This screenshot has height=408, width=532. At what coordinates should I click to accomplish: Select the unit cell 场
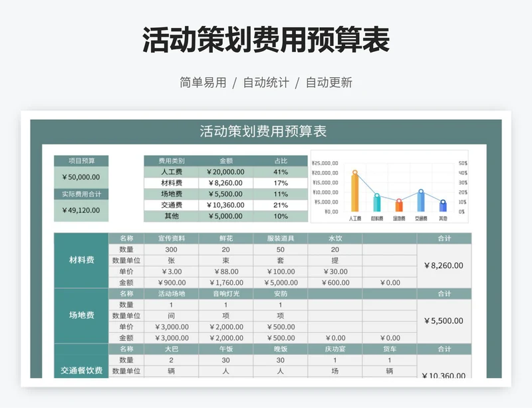click(335, 371)
